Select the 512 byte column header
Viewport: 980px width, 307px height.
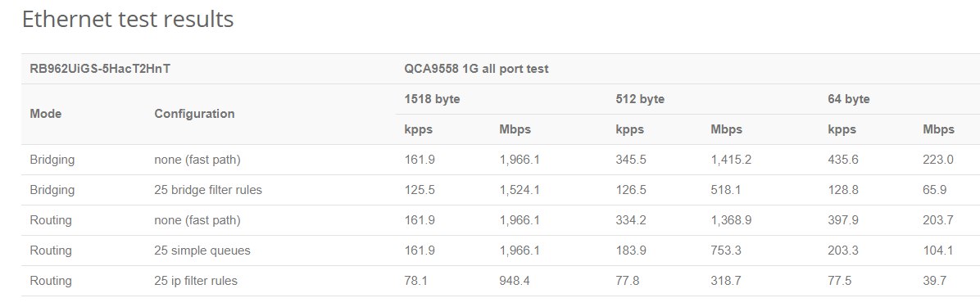640,99
